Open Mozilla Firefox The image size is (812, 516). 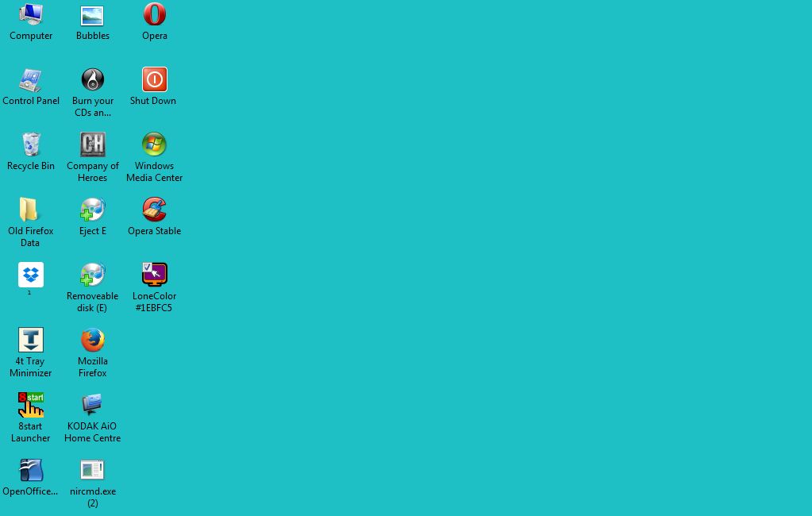click(92, 340)
